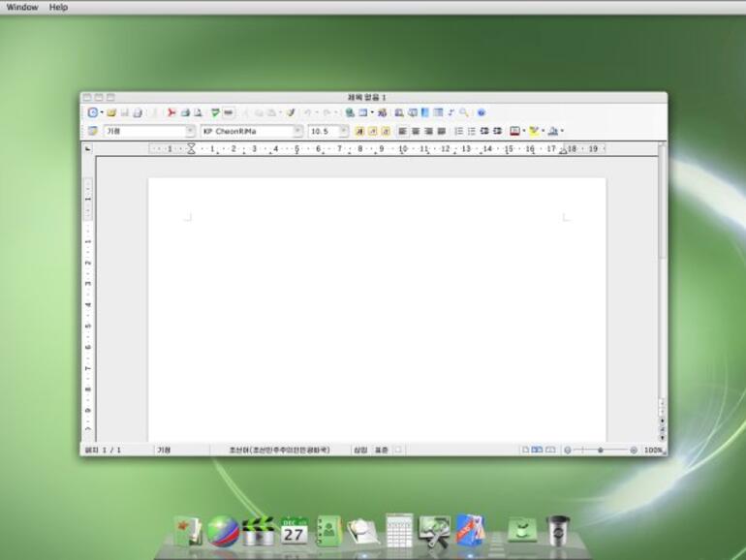Open the calendar app in the dock
Image resolution: width=746 pixels, height=560 pixels.
point(294,530)
